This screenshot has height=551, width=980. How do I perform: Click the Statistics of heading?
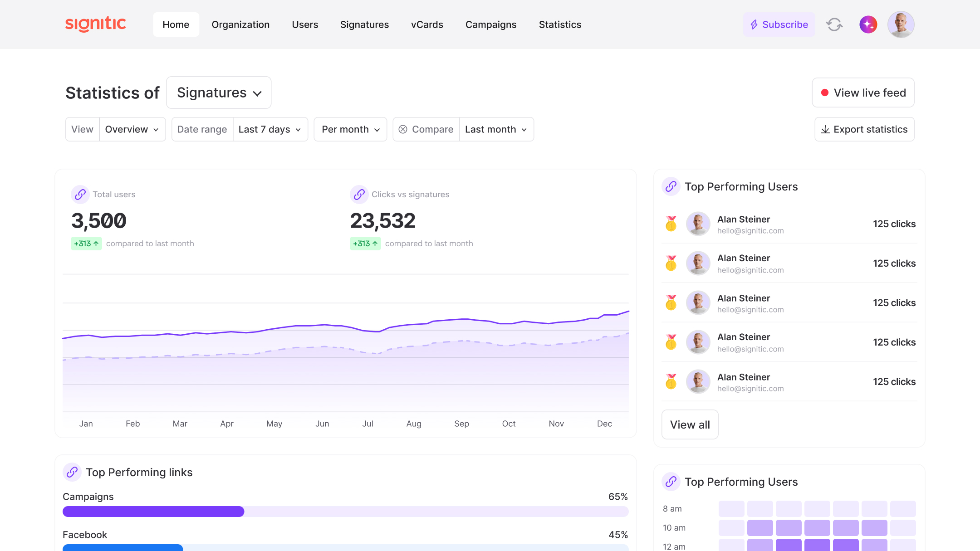click(x=113, y=93)
